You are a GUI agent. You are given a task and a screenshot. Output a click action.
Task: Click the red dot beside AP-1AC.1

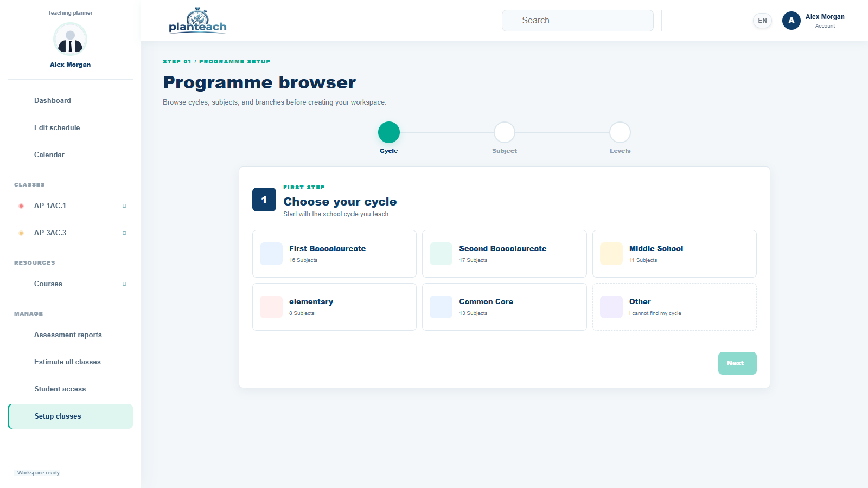pyautogui.click(x=21, y=206)
